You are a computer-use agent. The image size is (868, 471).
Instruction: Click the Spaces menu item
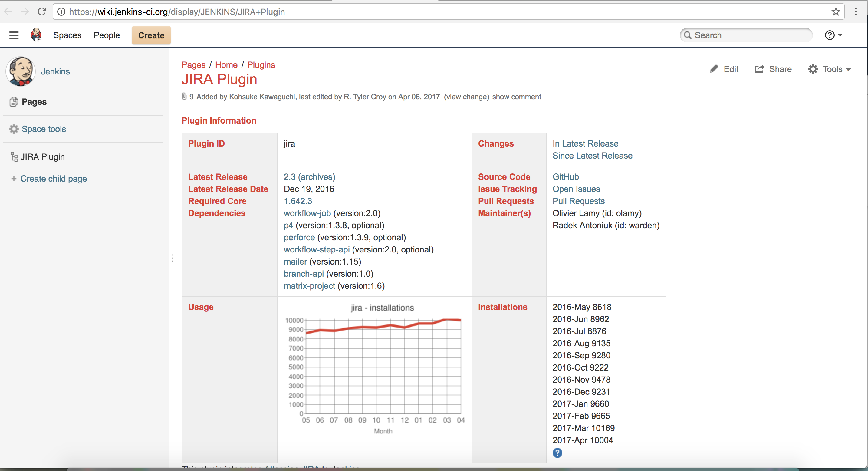tap(67, 35)
